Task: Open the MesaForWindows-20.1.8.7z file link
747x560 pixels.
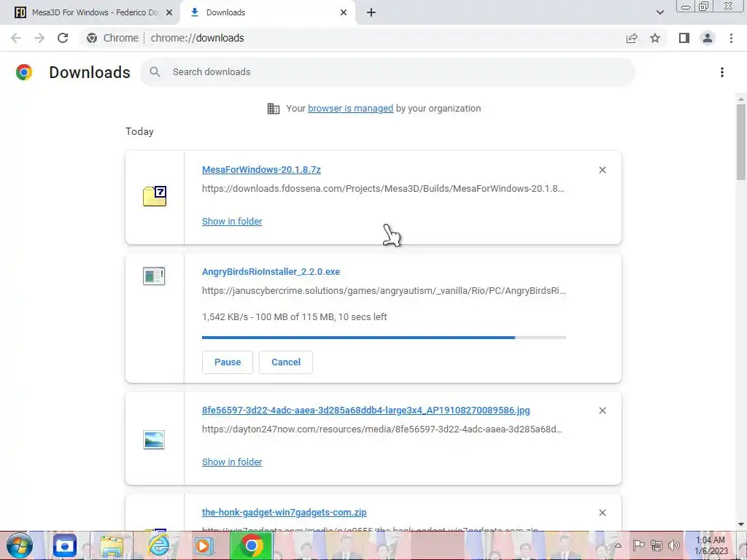Action: coord(261,169)
